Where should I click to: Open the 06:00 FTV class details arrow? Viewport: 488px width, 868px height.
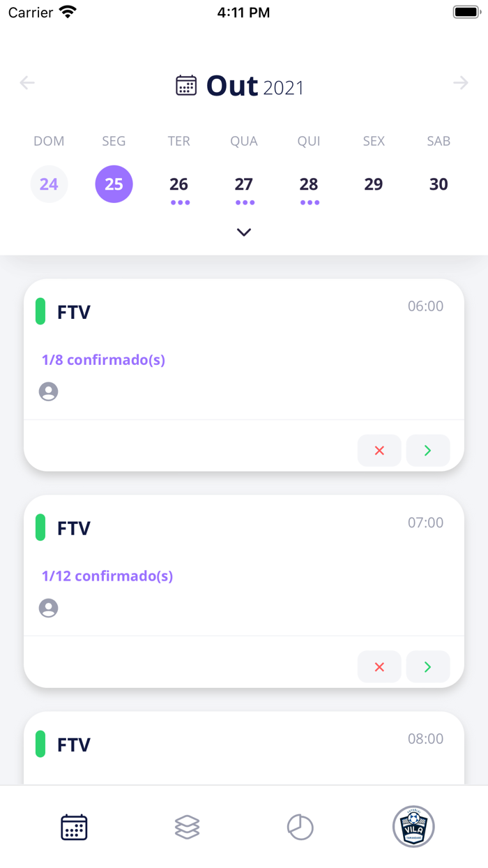coord(428,451)
